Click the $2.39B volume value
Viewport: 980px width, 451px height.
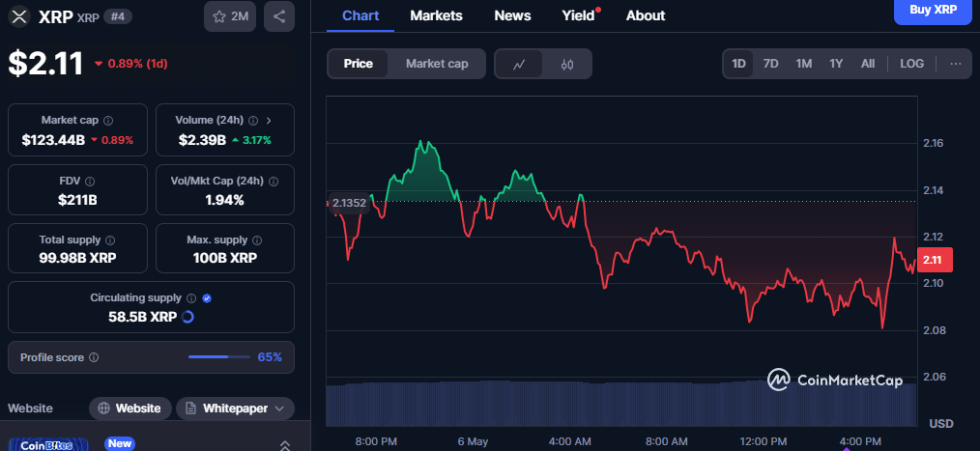202,140
